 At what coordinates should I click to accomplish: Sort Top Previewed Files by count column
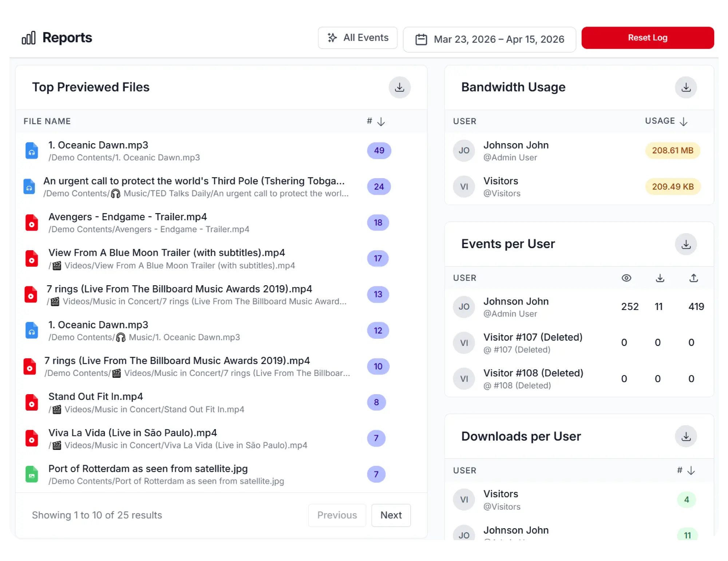pos(376,121)
